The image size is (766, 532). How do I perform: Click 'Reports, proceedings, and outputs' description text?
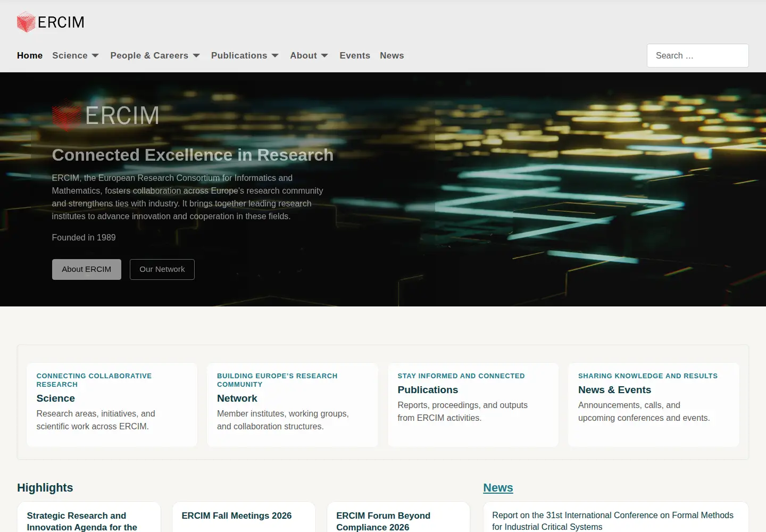tap(463, 411)
